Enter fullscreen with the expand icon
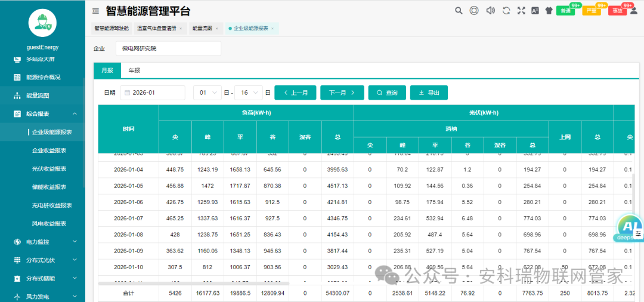 coord(521,11)
